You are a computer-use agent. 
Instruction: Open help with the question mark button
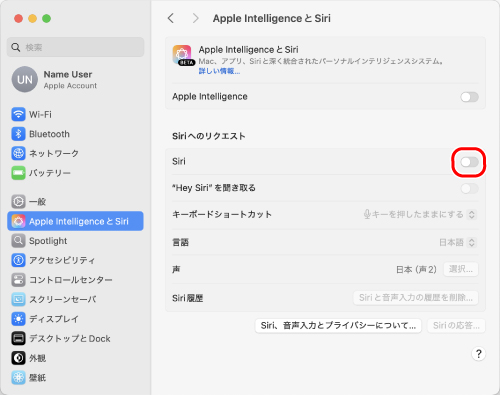point(478,354)
